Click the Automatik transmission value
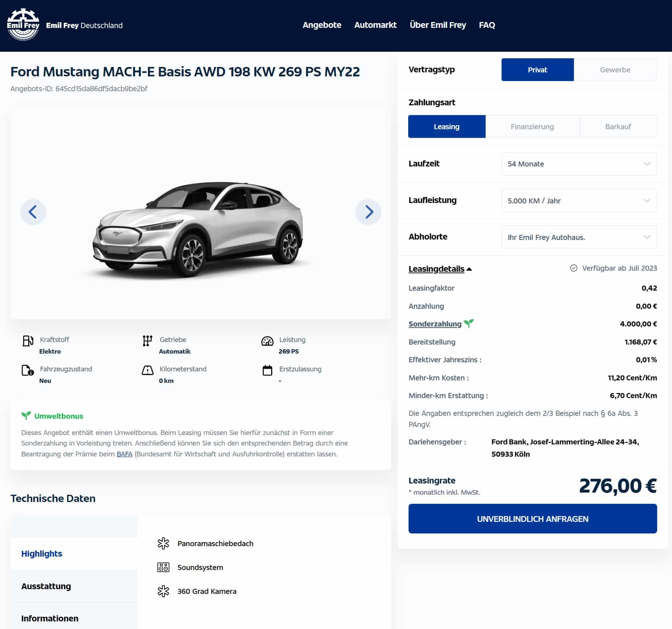The height and width of the screenshot is (629, 672). [174, 351]
